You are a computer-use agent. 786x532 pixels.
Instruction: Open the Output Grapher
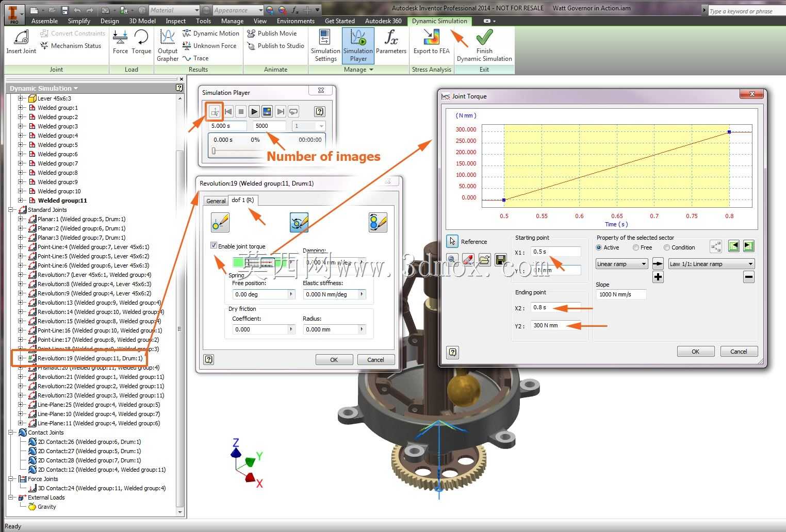(x=168, y=45)
